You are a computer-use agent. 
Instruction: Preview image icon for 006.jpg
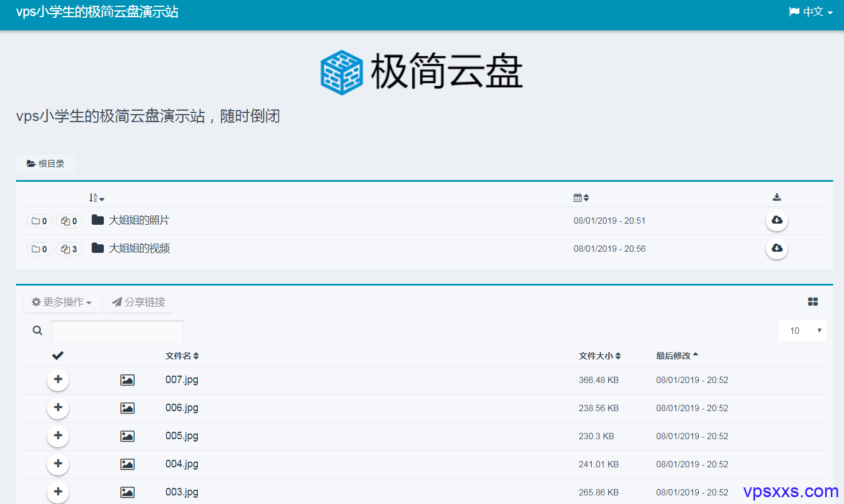127,408
